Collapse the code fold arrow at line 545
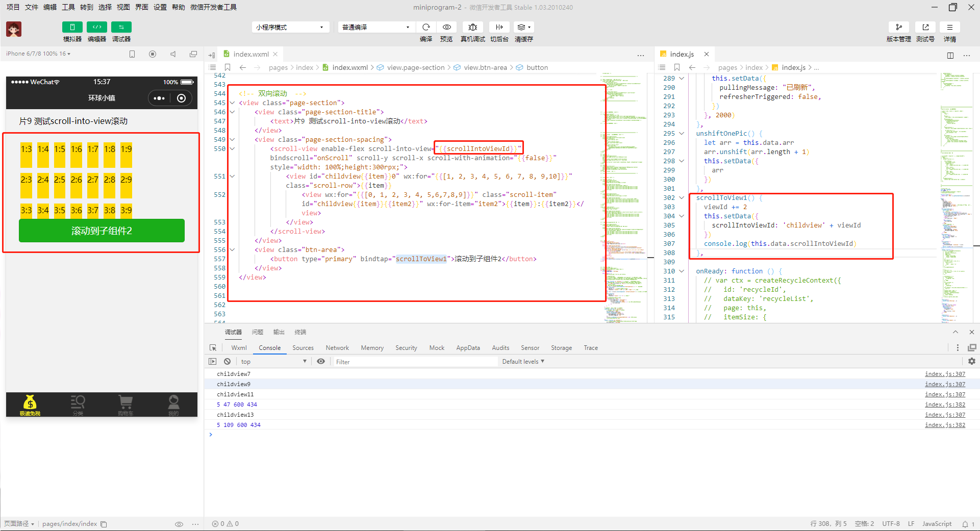Viewport: 980px width, 531px height. click(232, 103)
